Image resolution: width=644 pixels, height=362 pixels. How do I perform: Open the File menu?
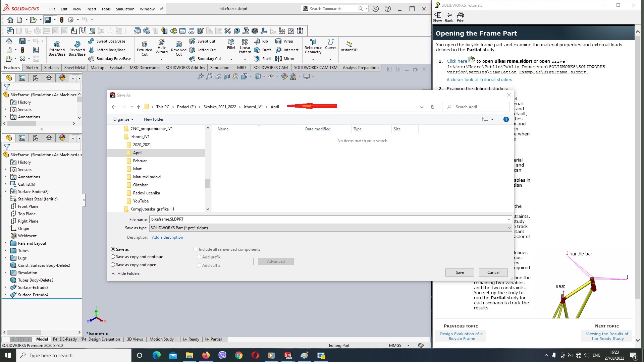[52, 9]
